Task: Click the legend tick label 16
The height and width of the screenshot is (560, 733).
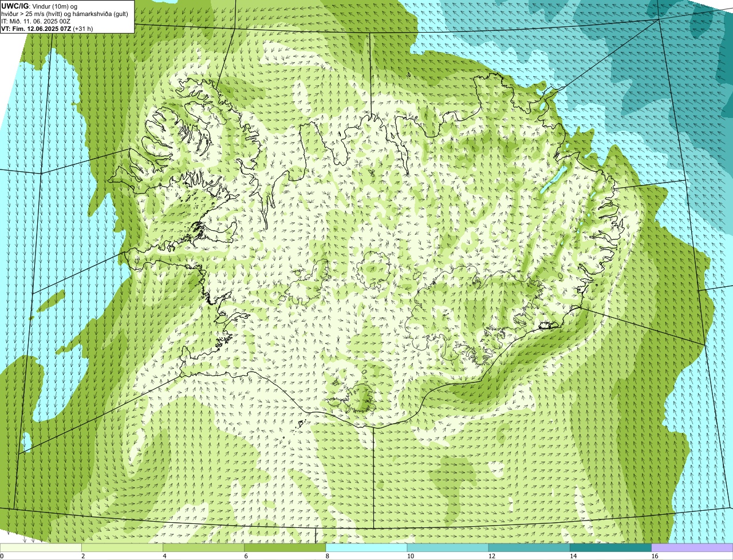Action: (654, 556)
